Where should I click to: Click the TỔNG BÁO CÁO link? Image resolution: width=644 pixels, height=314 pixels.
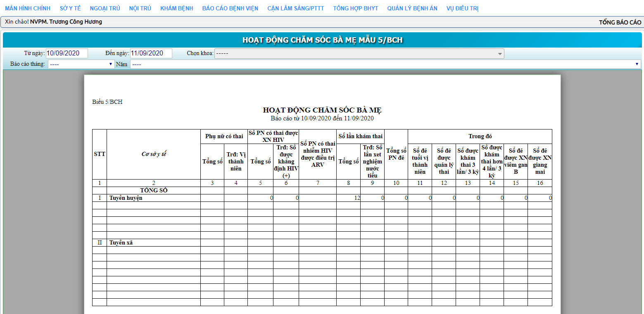[x=620, y=22]
